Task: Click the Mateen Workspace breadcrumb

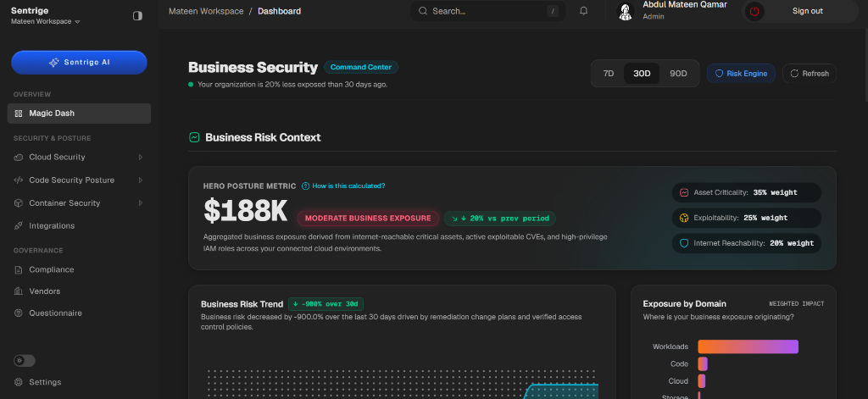Action: point(206,11)
